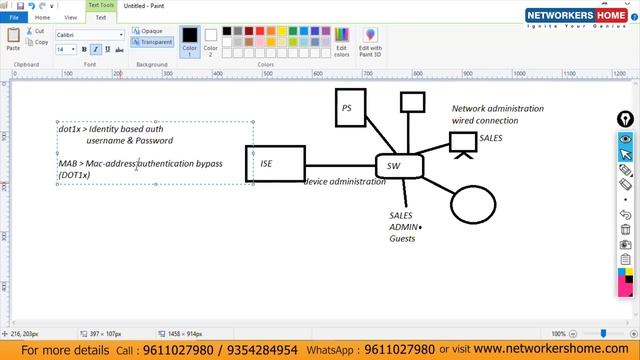
Task: Select the cursor arrow tool on side toolbar
Action: point(625,155)
